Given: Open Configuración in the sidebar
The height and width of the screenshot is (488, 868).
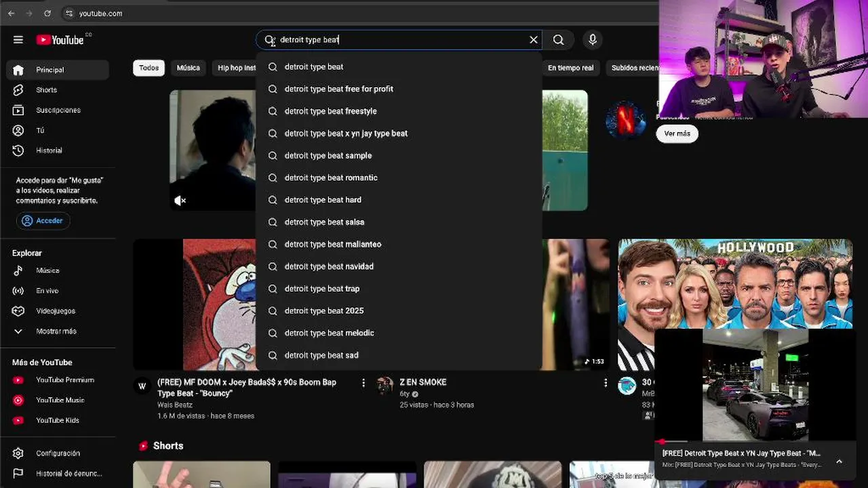Looking at the screenshot, I should (58, 453).
